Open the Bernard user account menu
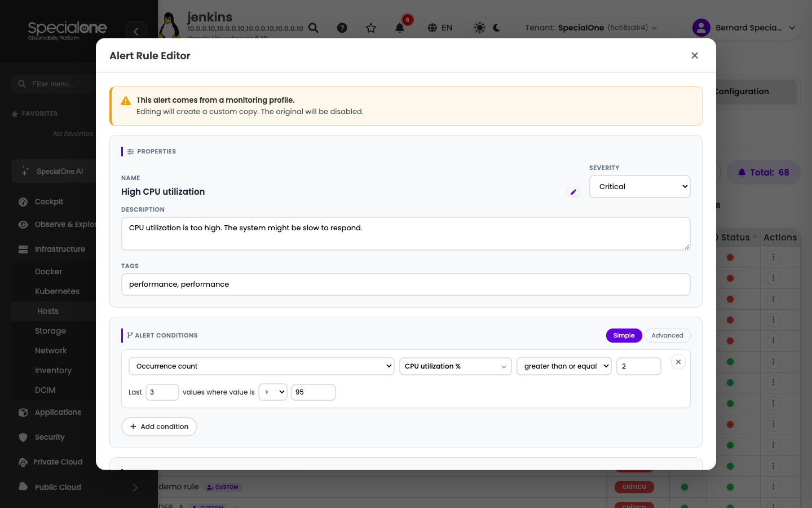812x508 pixels. click(x=744, y=28)
